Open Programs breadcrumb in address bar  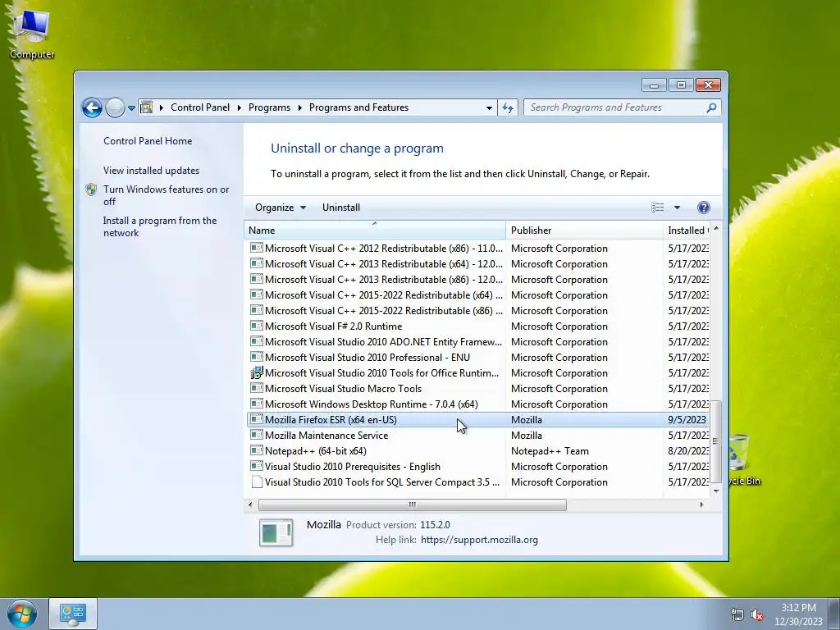pos(269,107)
